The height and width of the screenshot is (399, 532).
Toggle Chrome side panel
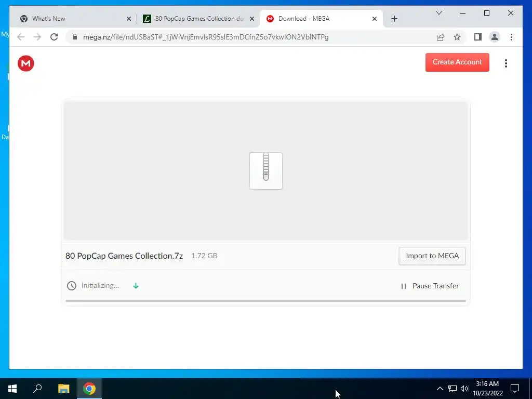[x=478, y=37]
